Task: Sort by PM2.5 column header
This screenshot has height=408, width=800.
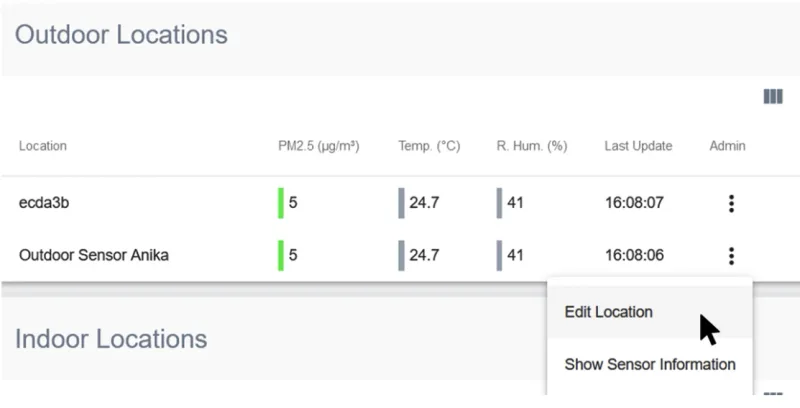Action: coord(318,146)
